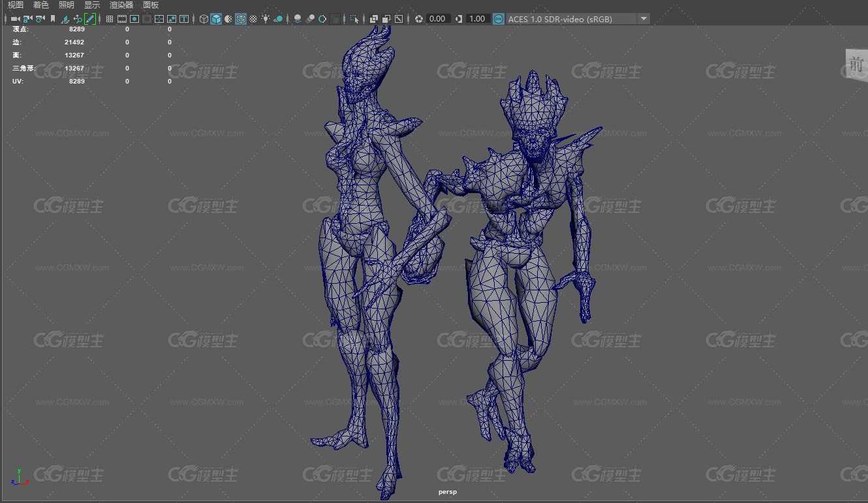The image size is (868, 503).
Task: Click the UV: label in the HUD
Action: (17, 81)
